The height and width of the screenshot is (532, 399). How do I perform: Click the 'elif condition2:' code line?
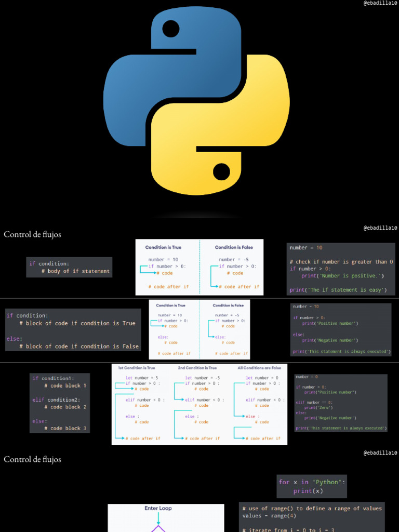point(56,400)
